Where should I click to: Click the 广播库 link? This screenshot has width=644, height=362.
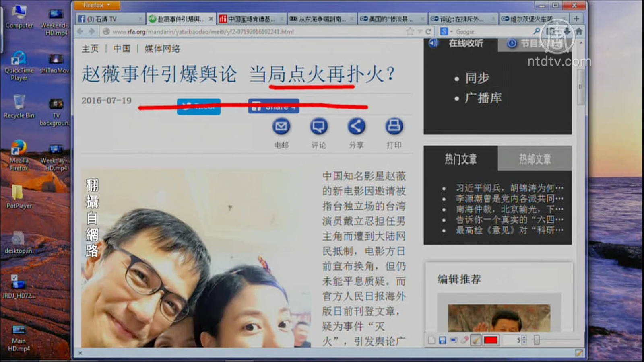483,98
